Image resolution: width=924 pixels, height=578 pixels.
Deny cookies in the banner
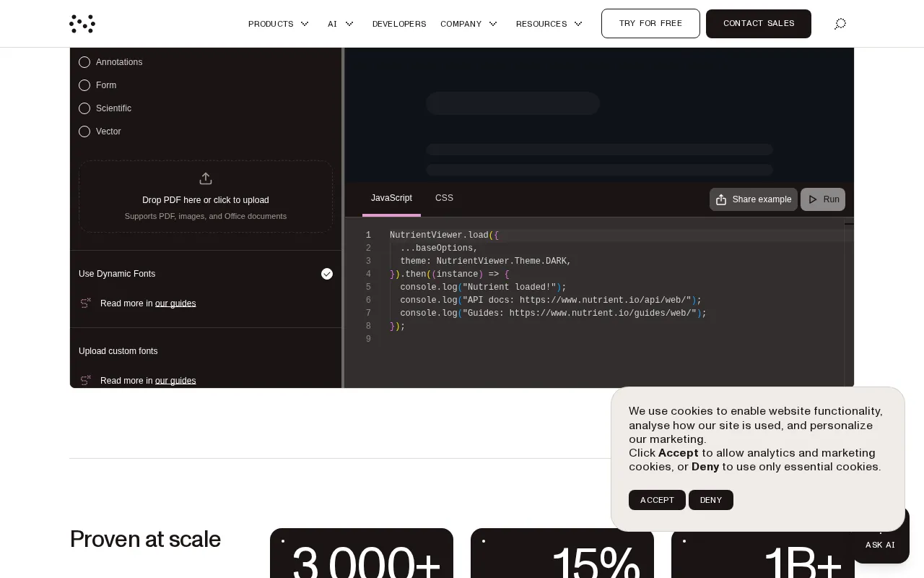[x=711, y=500]
